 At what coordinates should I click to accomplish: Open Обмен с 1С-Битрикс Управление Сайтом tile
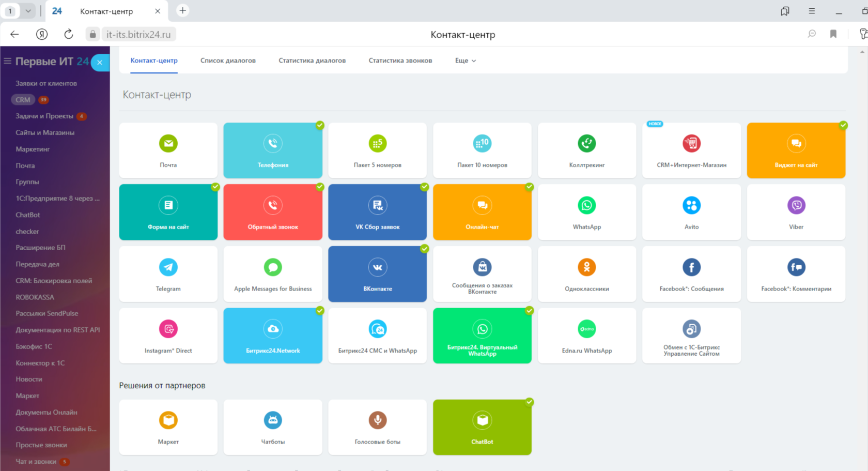tap(691, 336)
